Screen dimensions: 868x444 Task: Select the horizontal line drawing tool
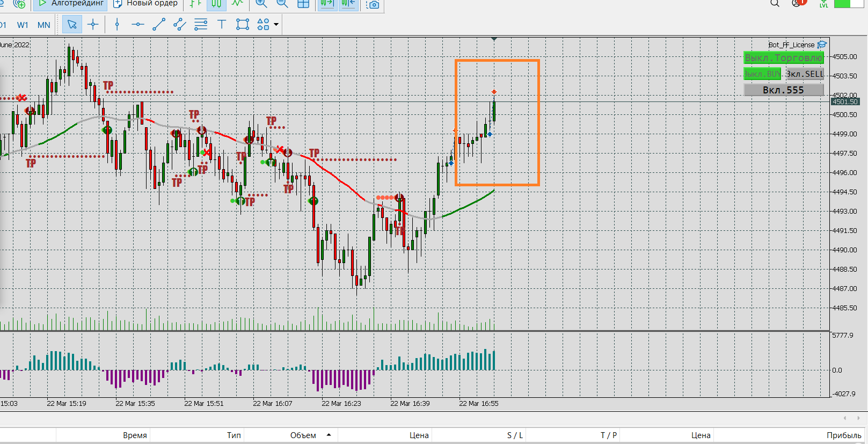(138, 24)
